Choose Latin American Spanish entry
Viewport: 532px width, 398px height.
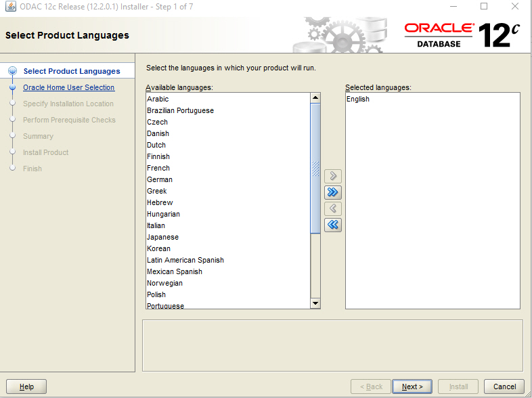pos(228,260)
